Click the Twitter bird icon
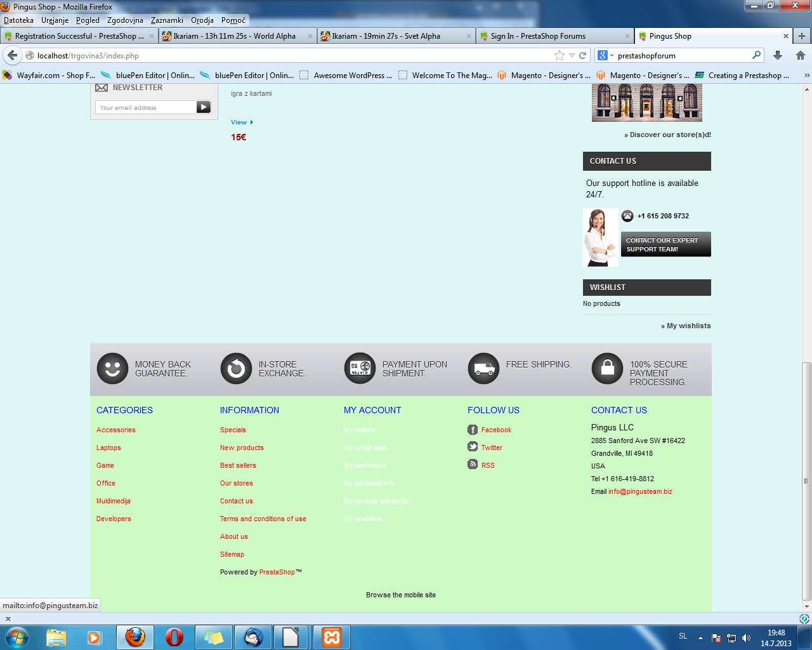Viewport: 812px width, 650px height. pyautogui.click(x=473, y=447)
